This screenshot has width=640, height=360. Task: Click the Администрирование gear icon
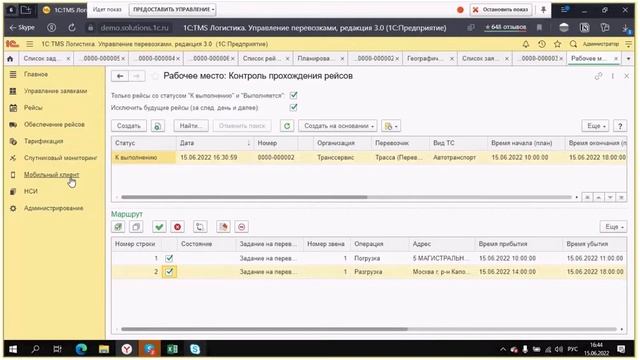pos(13,208)
